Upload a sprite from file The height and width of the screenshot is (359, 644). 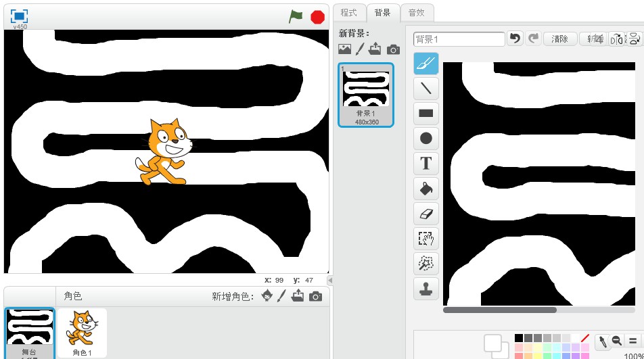click(298, 295)
